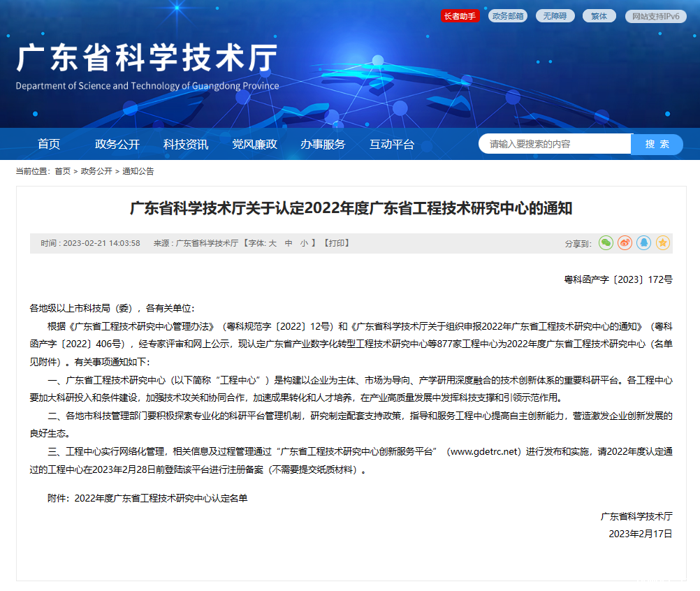Click the 广东省科学技术厅 signature above the date
The width and height of the screenshot is (700, 591).
[636, 516]
